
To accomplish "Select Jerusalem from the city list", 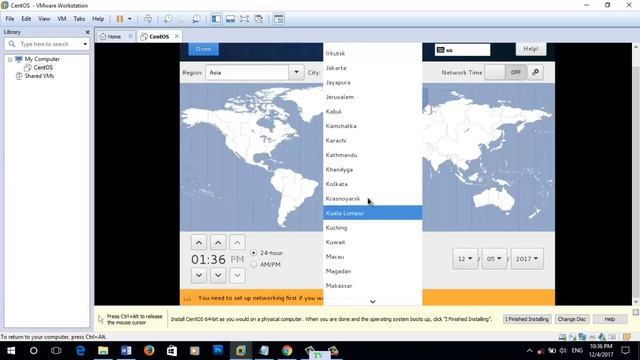I will pyautogui.click(x=373, y=97).
